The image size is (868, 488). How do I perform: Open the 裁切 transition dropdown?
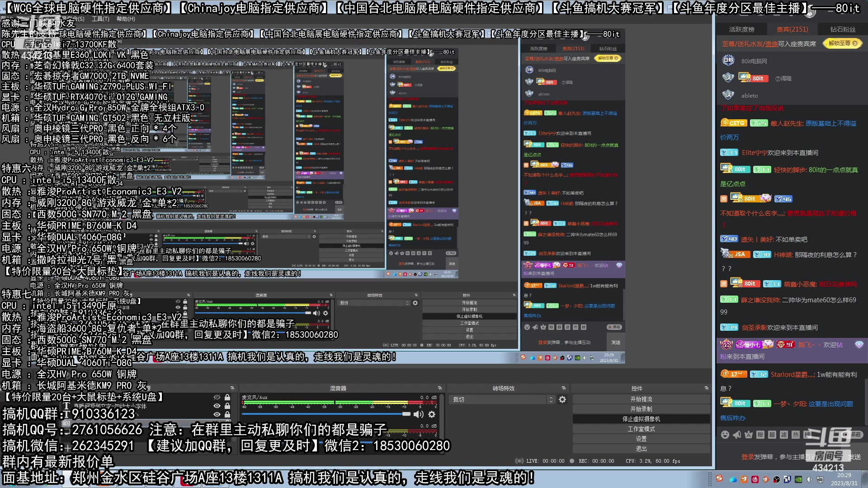(501, 399)
